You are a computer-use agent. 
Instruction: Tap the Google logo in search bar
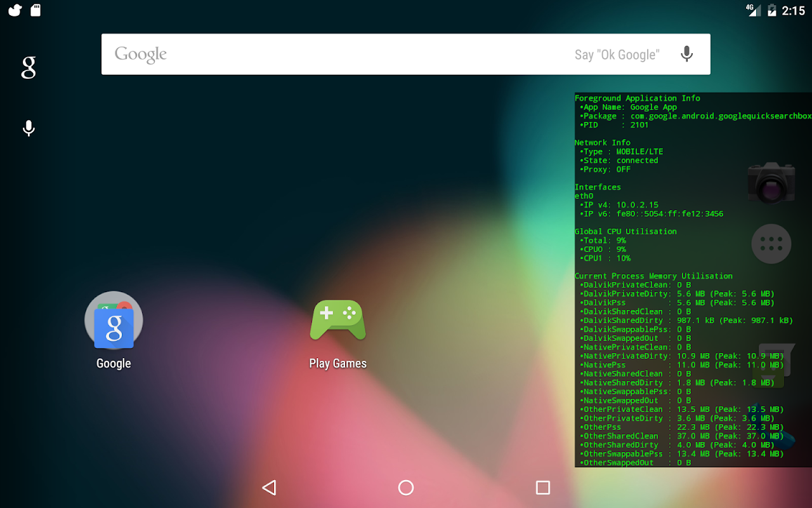pyautogui.click(x=141, y=55)
